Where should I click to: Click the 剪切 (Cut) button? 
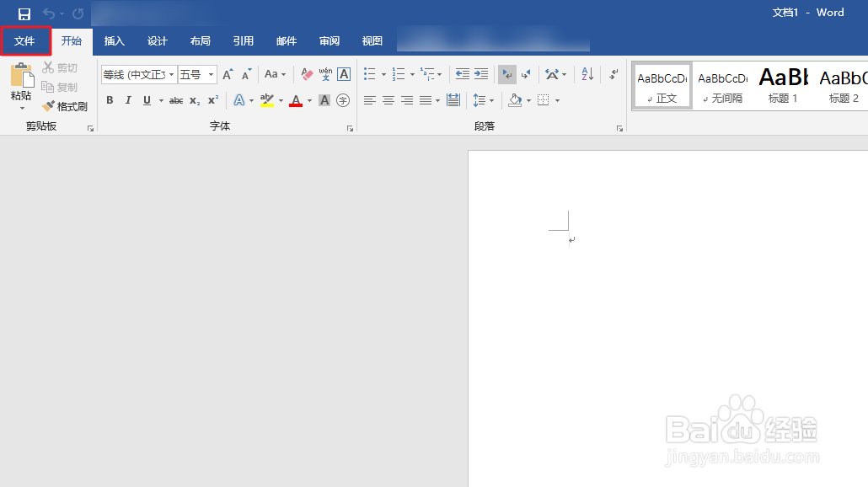(x=60, y=67)
